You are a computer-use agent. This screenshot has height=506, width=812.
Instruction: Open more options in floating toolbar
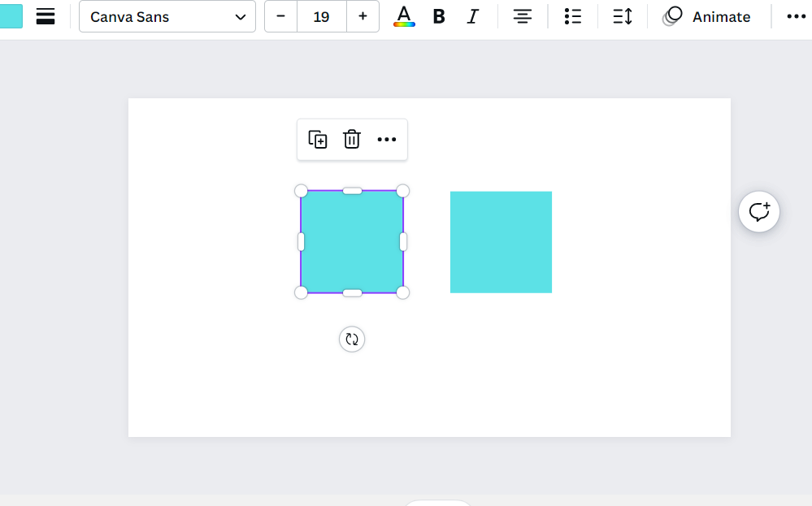[387, 140]
